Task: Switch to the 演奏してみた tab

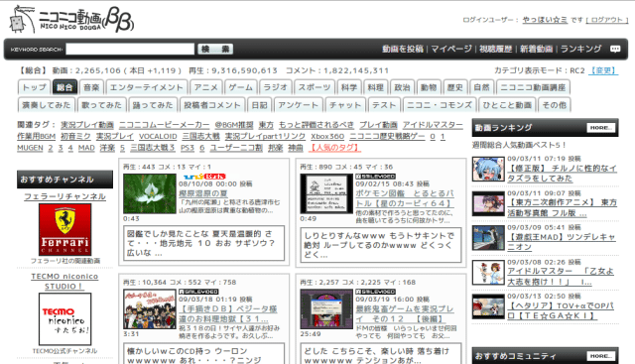Action: pos(47,105)
